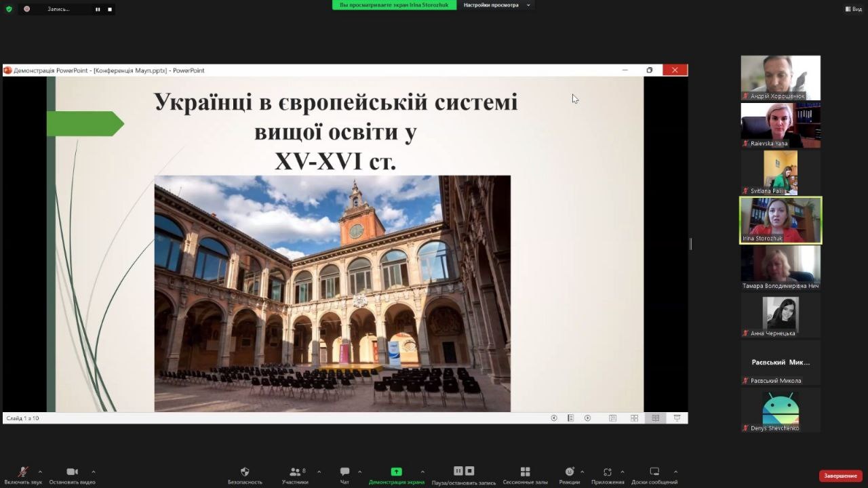Open the Безопасность security shield icon

(245, 472)
